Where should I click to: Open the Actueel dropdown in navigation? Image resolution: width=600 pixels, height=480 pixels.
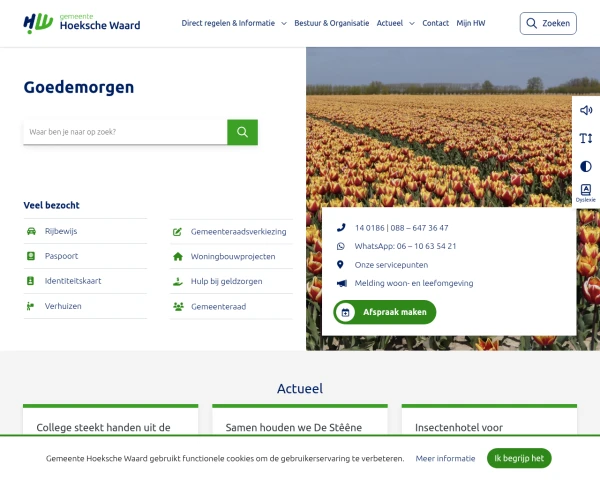tap(395, 23)
